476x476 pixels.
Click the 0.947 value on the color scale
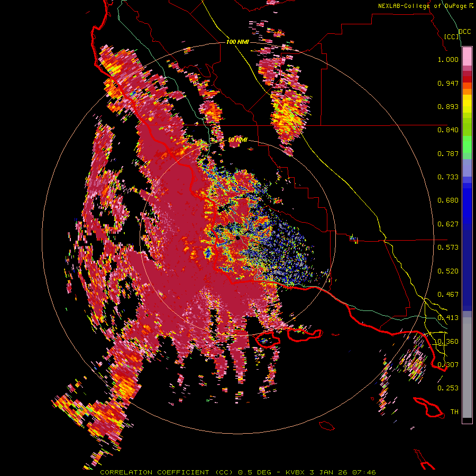pos(448,83)
